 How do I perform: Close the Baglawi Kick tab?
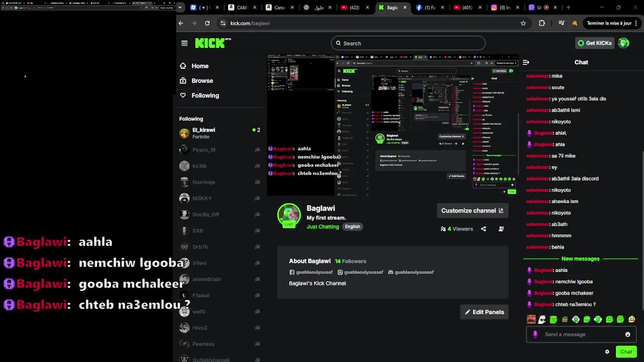pos(405,8)
